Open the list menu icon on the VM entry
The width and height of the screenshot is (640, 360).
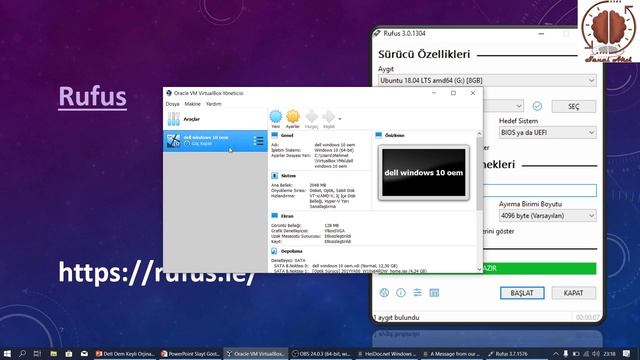258,141
